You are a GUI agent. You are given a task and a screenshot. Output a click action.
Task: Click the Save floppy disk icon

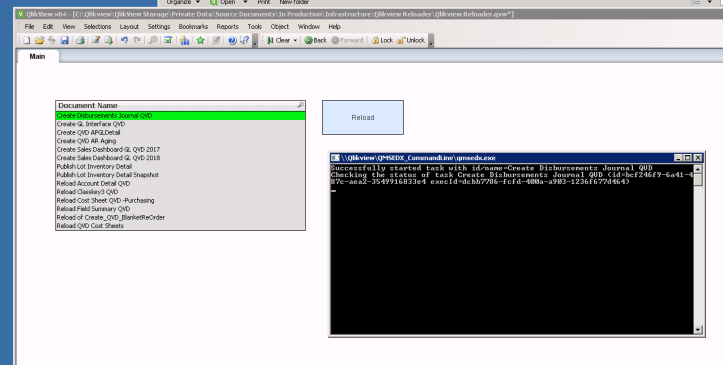(x=65, y=41)
